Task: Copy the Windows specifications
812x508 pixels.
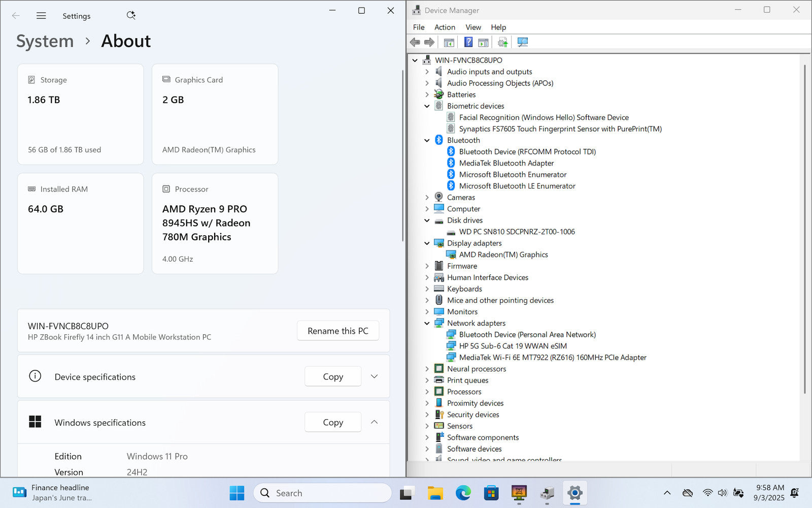Action: (333, 422)
